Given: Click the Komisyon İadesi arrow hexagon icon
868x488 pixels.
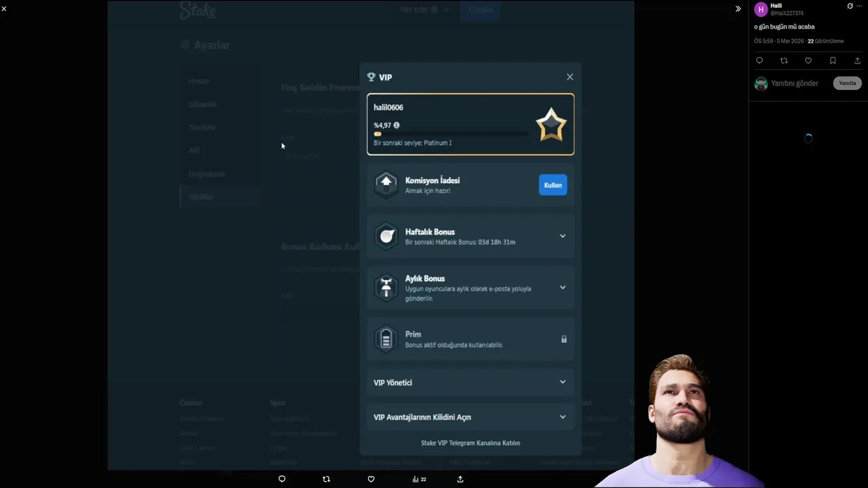Looking at the screenshot, I should point(386,184).
